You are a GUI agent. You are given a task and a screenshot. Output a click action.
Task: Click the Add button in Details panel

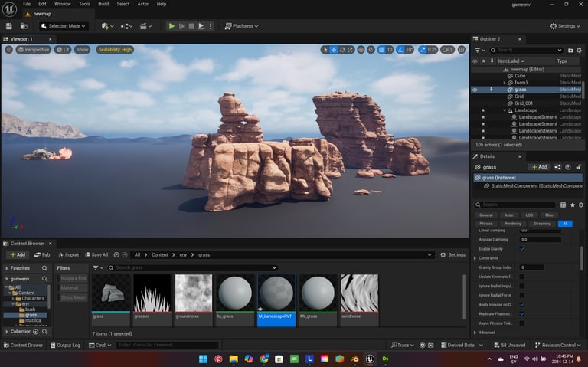[538, 166]
